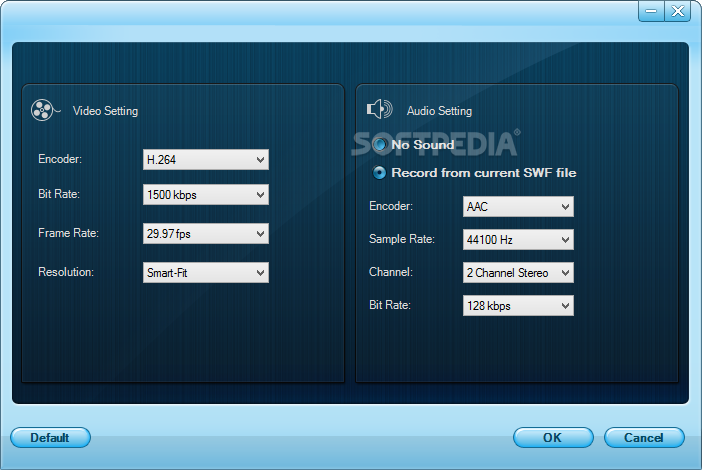Click the Default button
The height and width of the screenshot is (470, 702).
50,437
